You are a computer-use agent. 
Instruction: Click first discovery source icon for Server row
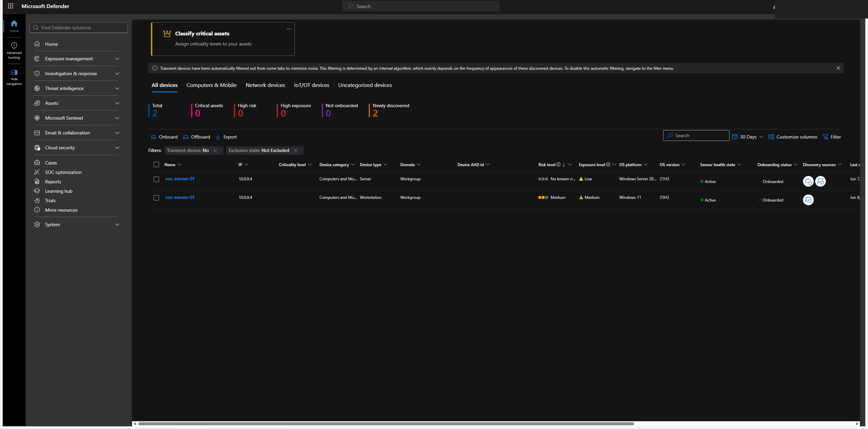coord(808,181)
